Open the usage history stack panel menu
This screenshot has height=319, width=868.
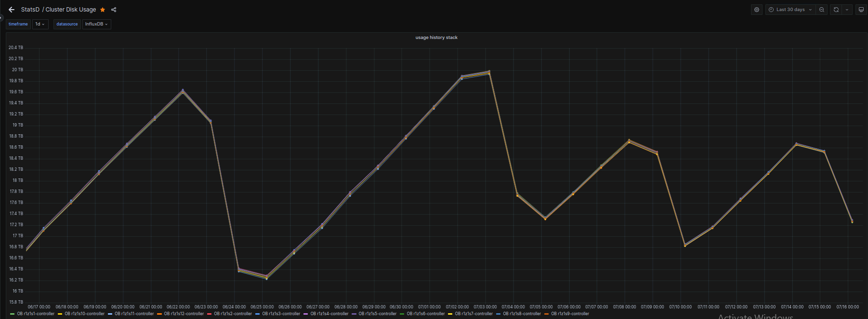click(436, 38)
